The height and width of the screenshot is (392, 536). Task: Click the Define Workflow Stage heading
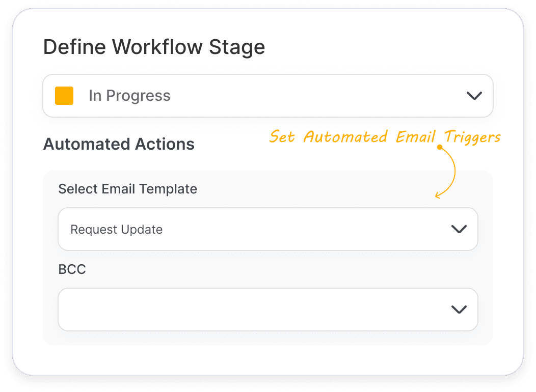[x=154, y=47]
